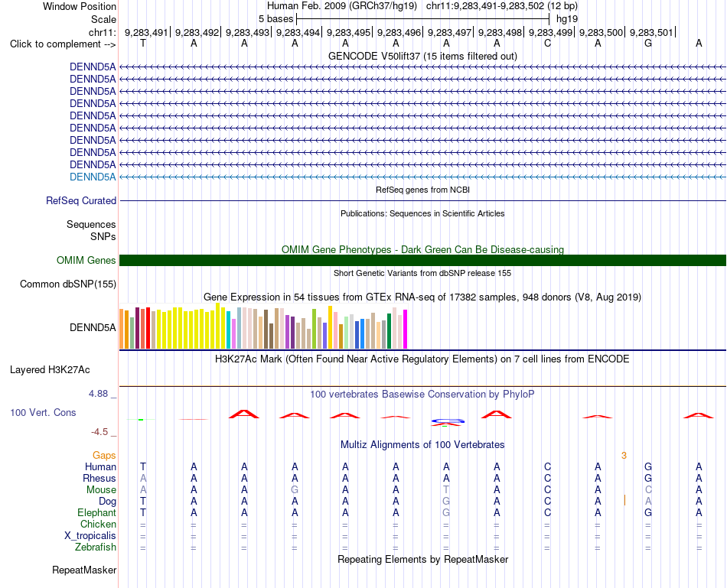Open the H3K27Ac Mark ENCODE track title

422,359
